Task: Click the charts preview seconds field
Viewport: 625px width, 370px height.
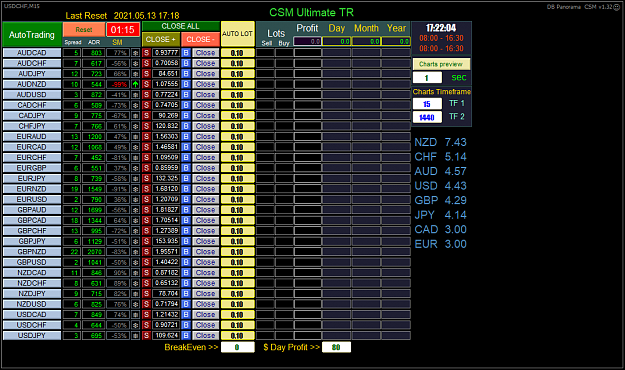Action: tap(427, 78)
